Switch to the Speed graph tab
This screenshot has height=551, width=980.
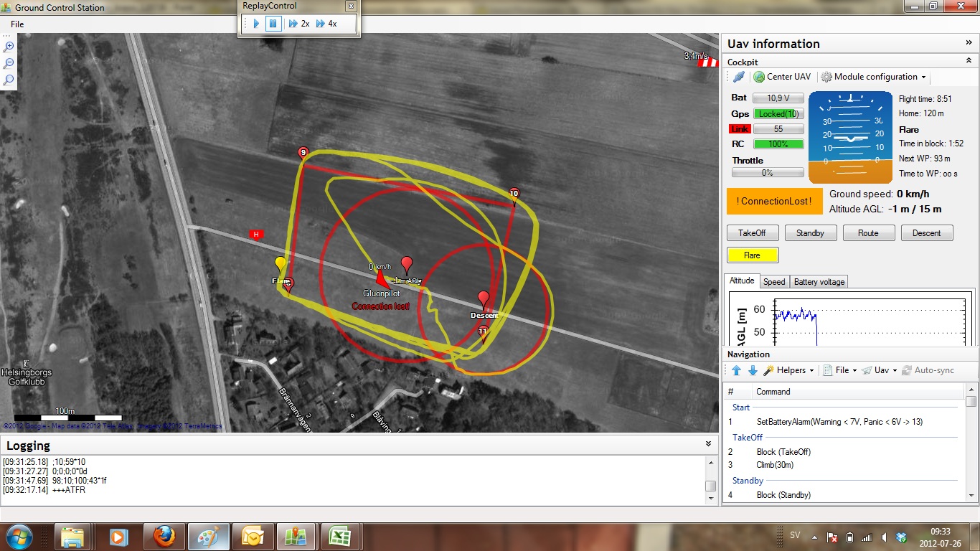coord(774,282)
